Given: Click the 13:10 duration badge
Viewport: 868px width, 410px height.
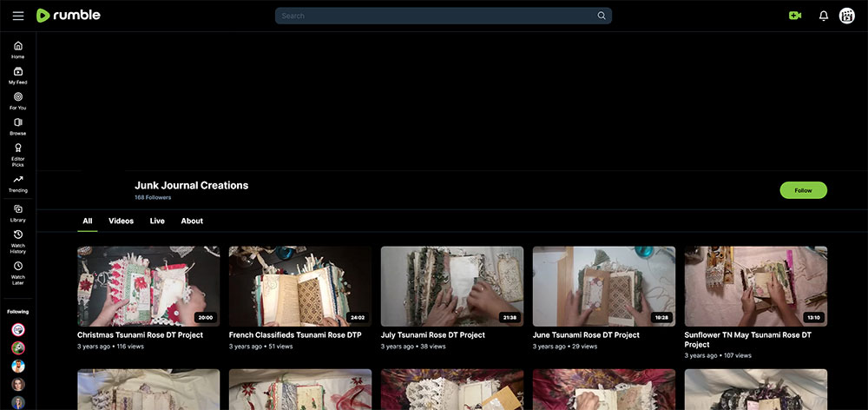Looking at the screenshot, I should (812, 318).
